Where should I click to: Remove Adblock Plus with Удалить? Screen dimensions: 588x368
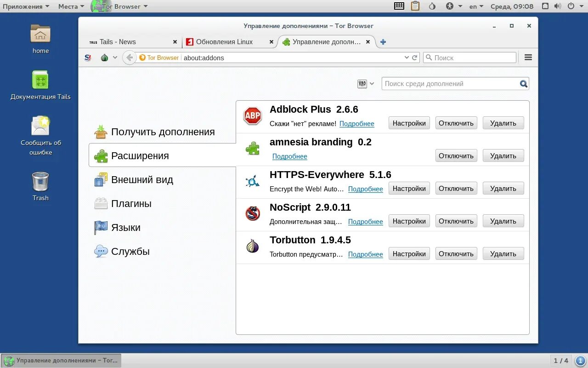click(x=503, y=123)
